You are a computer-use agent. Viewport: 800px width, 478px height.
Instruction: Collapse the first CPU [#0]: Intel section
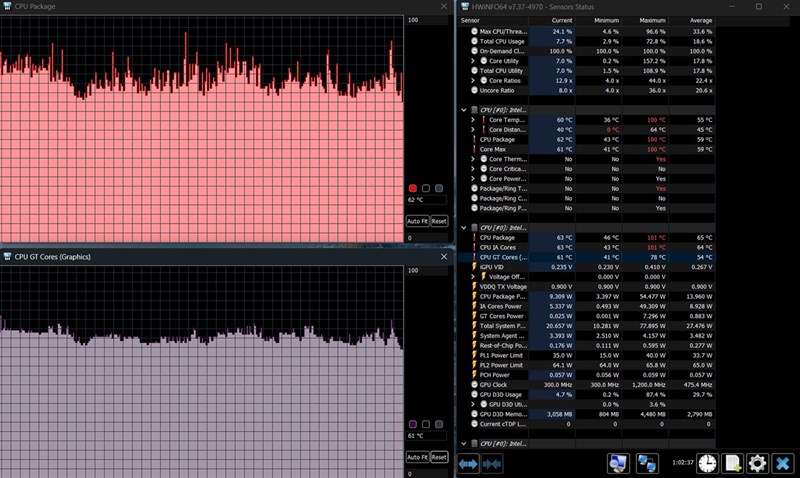[463, 110]
